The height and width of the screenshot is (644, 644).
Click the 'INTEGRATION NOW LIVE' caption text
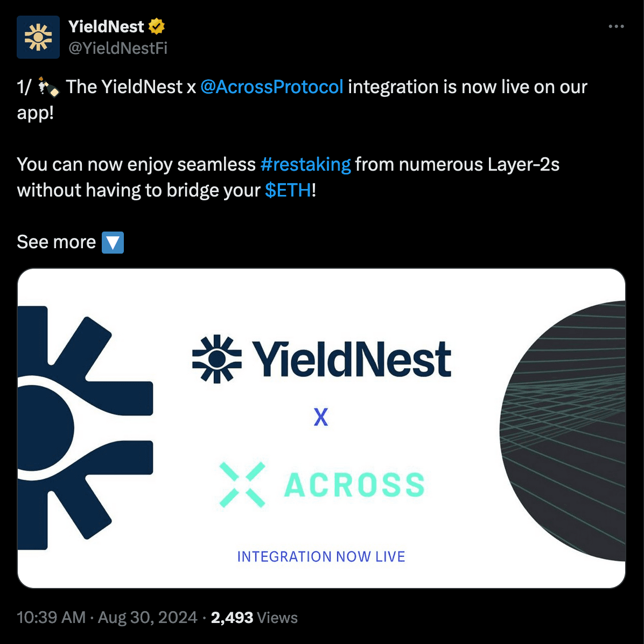[x=320, y=556]
